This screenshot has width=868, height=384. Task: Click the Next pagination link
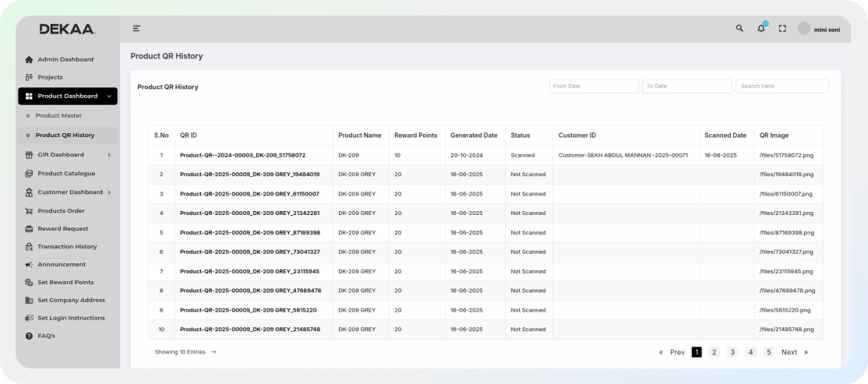tap(789, 353)
